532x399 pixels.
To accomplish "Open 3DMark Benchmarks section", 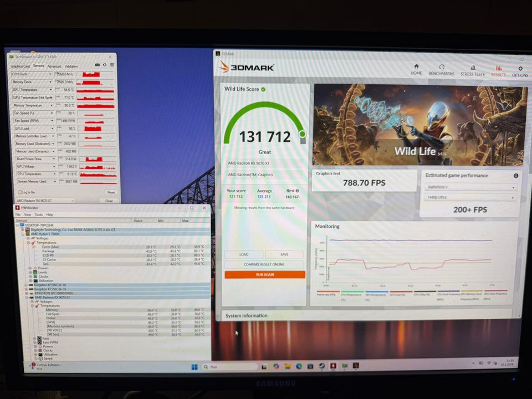I will pos(441,70).
